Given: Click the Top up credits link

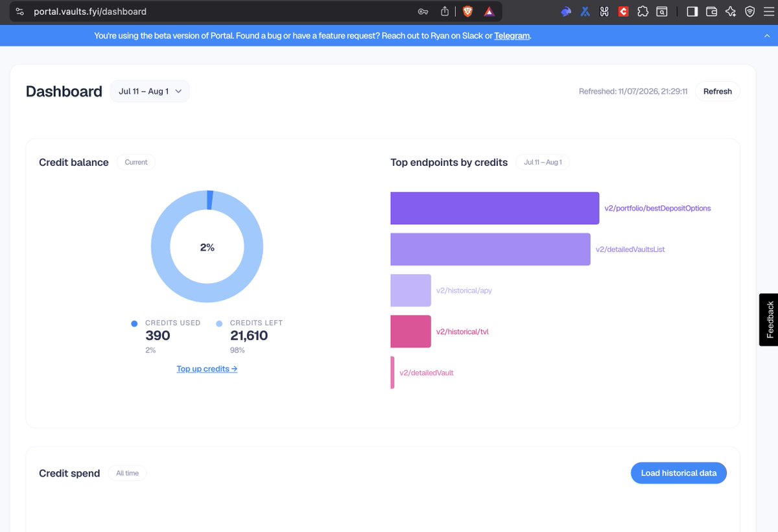Looking at the screenshot, I should click(207, 369).
